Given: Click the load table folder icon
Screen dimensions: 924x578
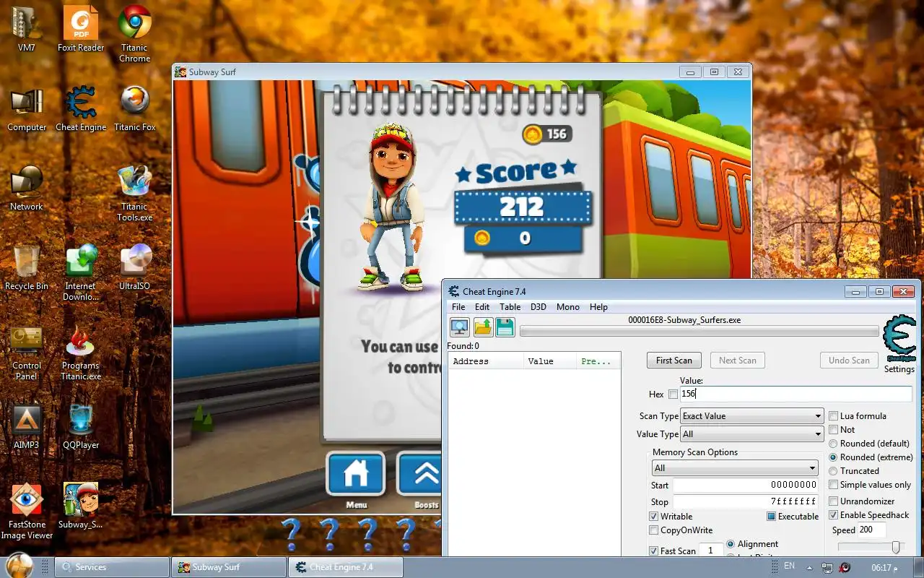Looking at the screenshot, I should 483,327.
